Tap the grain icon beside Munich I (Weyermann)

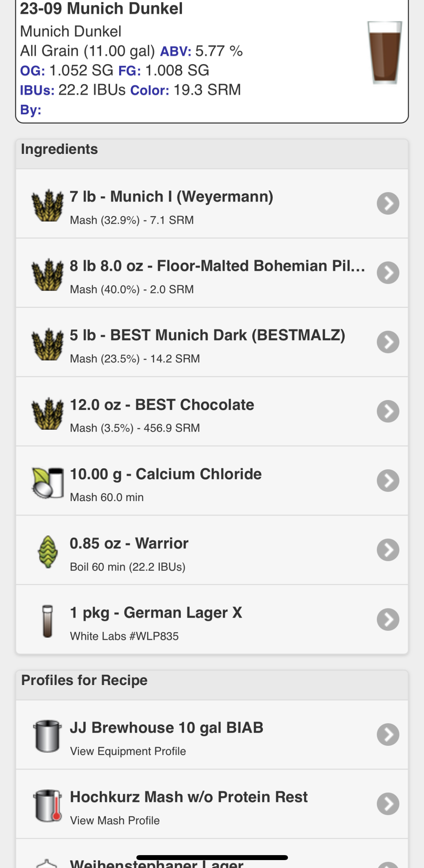click(48, 205)
